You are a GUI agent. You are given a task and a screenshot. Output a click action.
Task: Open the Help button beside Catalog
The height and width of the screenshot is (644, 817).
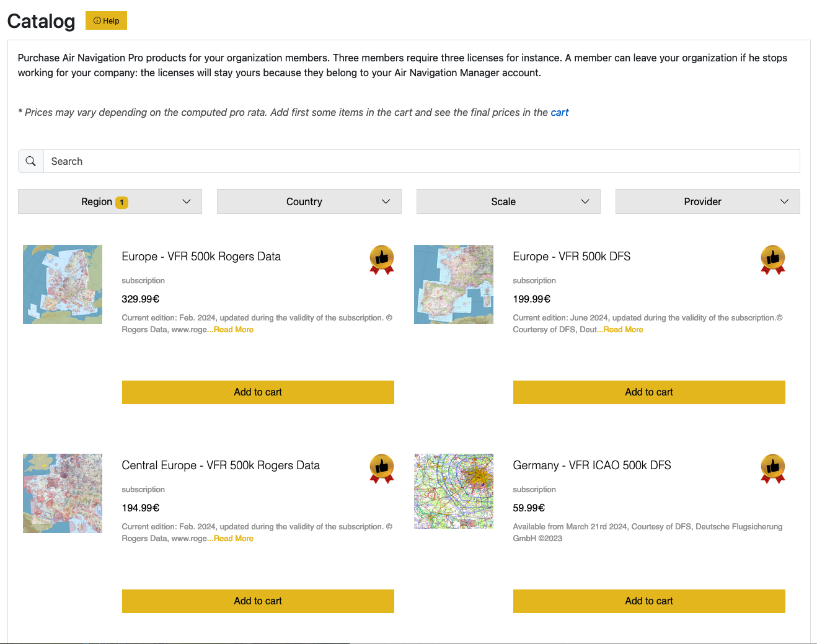(106, 20)
